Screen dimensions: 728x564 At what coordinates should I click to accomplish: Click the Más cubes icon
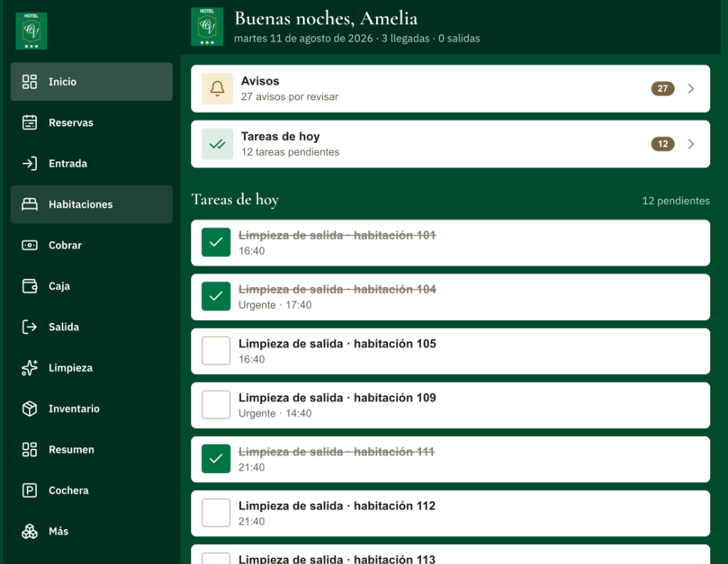[29, 531]
